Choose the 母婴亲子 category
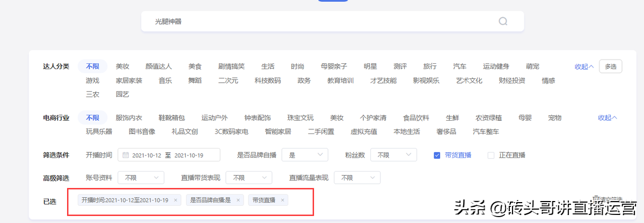 coord(334,66)
